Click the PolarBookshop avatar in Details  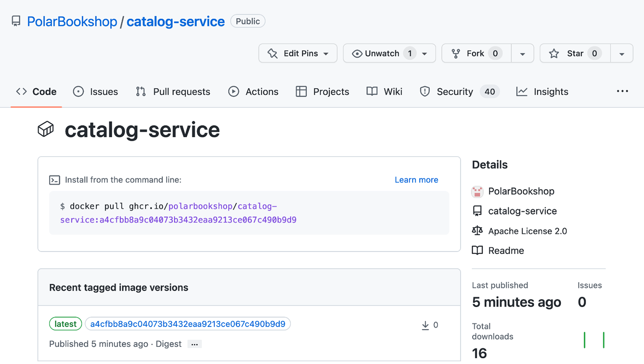[477, 192]
